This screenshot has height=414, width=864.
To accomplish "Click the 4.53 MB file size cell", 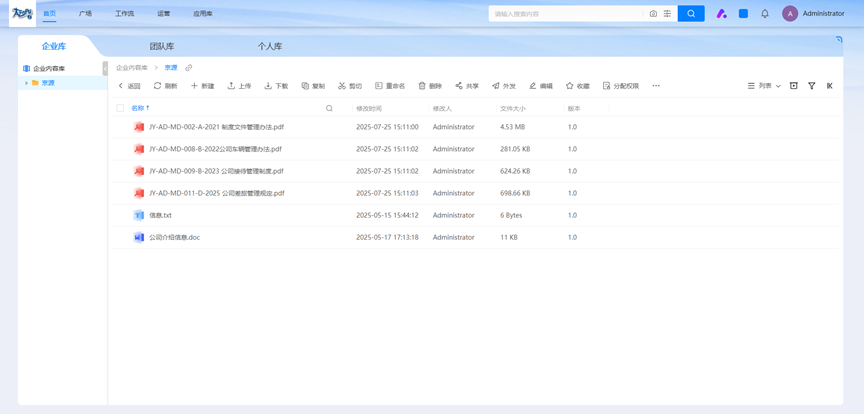I will click(x=512, y=127).
